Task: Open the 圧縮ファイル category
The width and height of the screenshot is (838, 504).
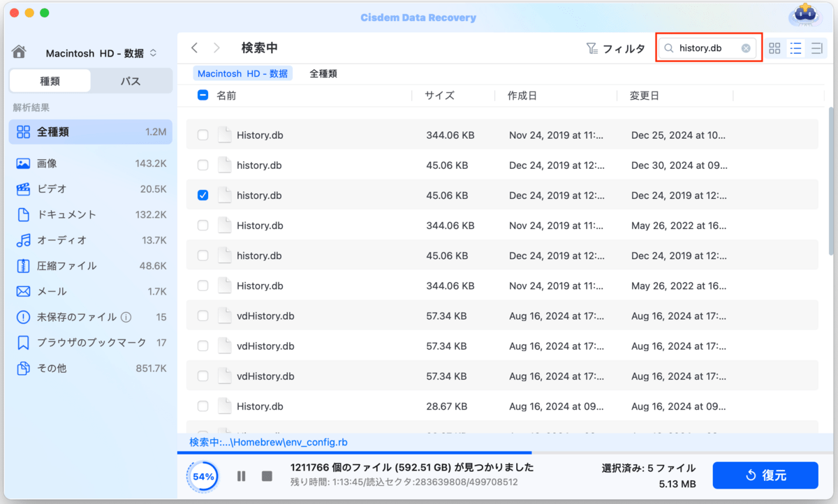Action: 90,266
